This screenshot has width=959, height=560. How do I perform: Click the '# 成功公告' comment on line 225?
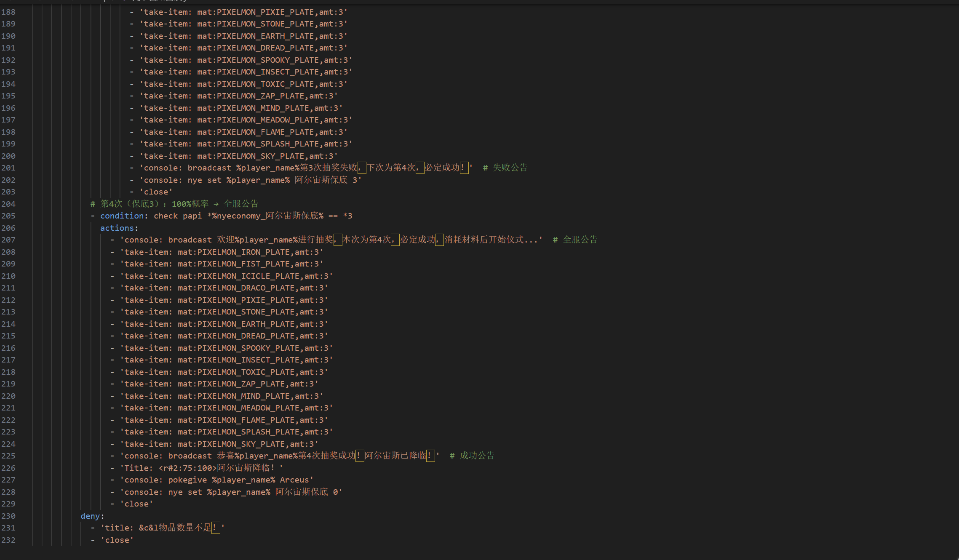tap(472, 456)
